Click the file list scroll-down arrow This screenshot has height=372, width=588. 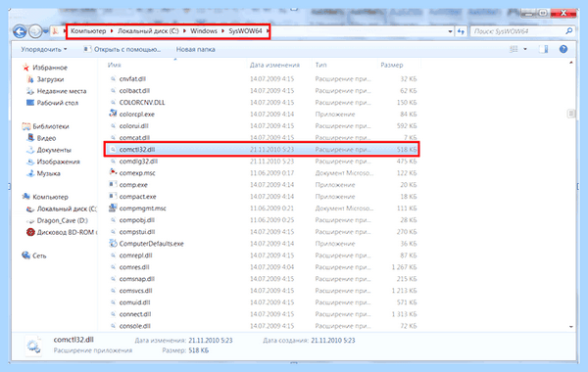click(570, 327)
